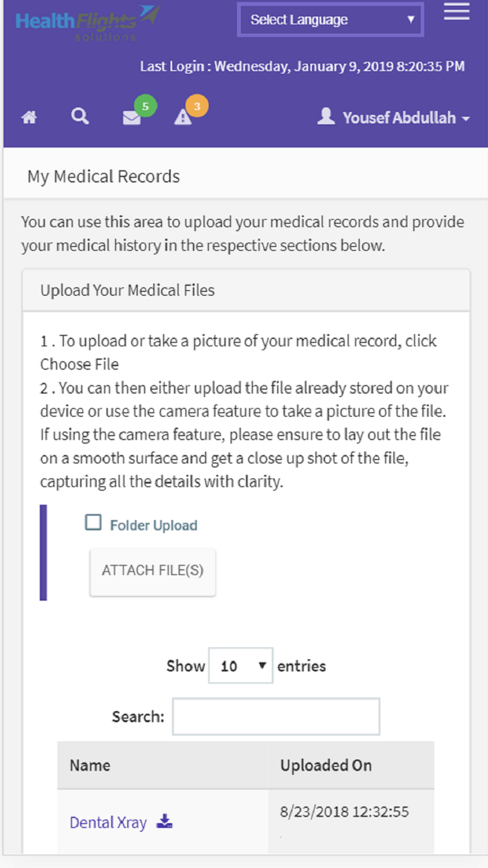Click the Folder Upload label text
488x868 pixels.
(x=154, y=525)
